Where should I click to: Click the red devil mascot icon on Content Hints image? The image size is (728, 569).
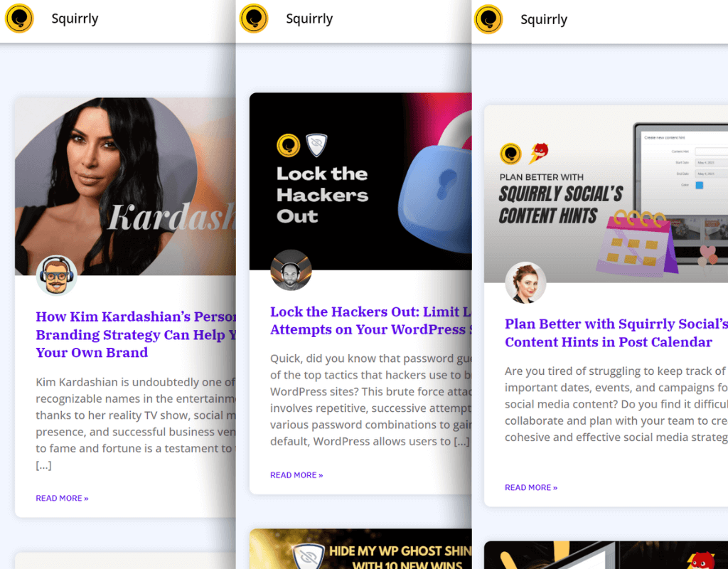click(x=539, y=154)
